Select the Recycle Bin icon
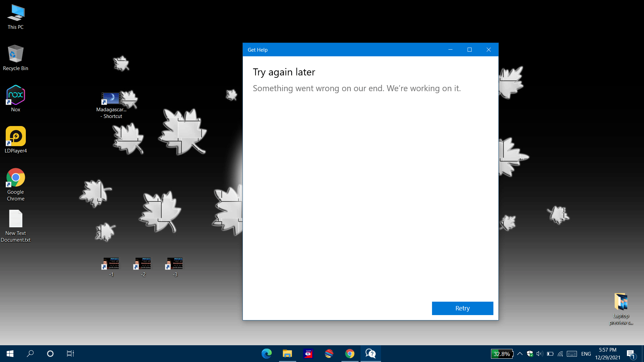The image size is (644, 362). [x=15, y=54]
